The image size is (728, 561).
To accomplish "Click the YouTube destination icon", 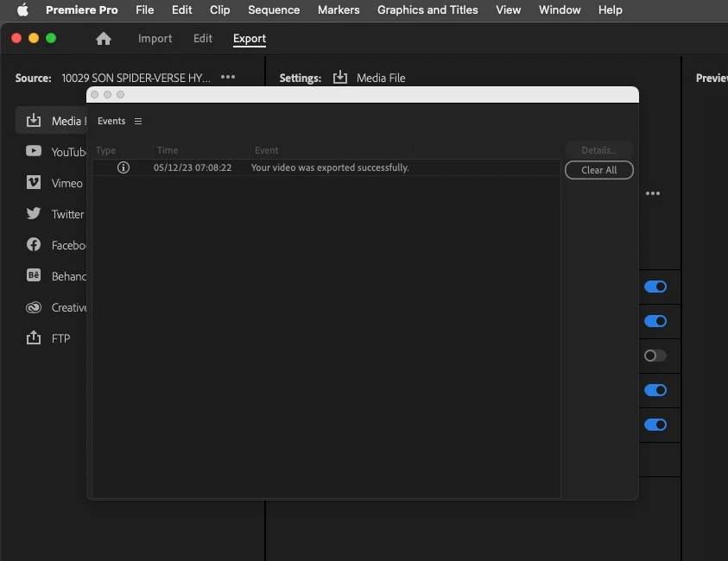I will (x=34, y=151).
